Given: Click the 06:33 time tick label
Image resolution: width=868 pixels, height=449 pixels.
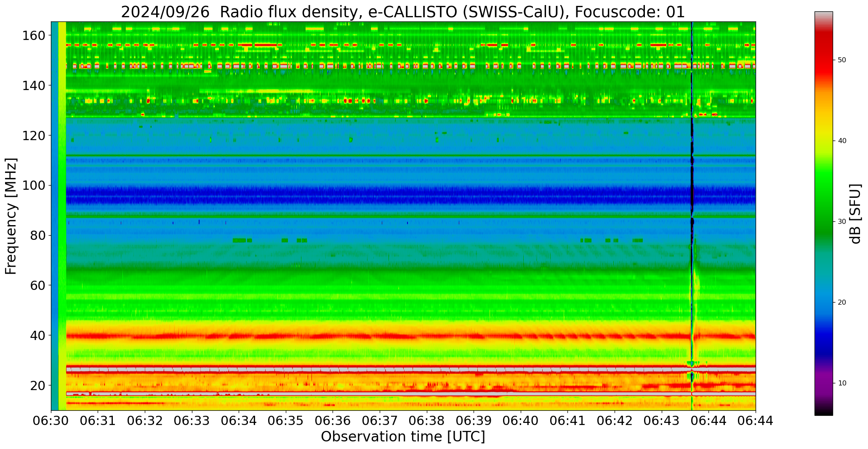Looking at the screenshot, I should coord(192,420).
